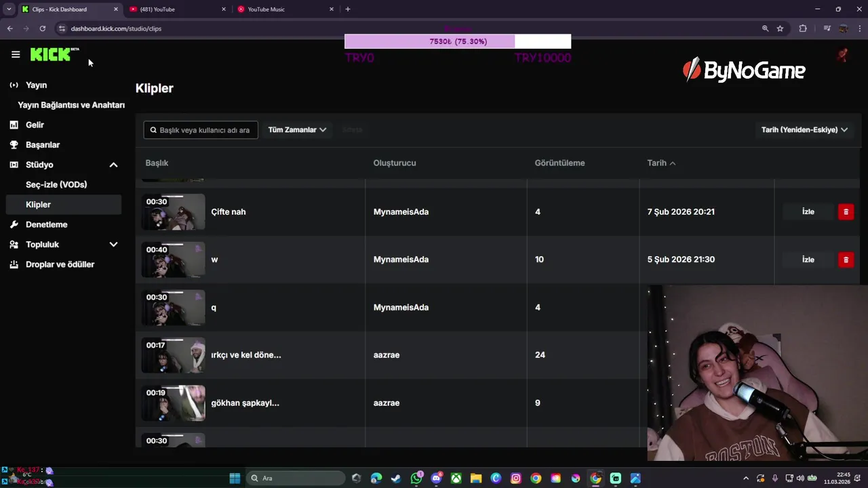The image size is (868, 488).
Task: Click the date 5 Şub 2026 21:30
Action: pyautogui.click(x=681, y=259)
